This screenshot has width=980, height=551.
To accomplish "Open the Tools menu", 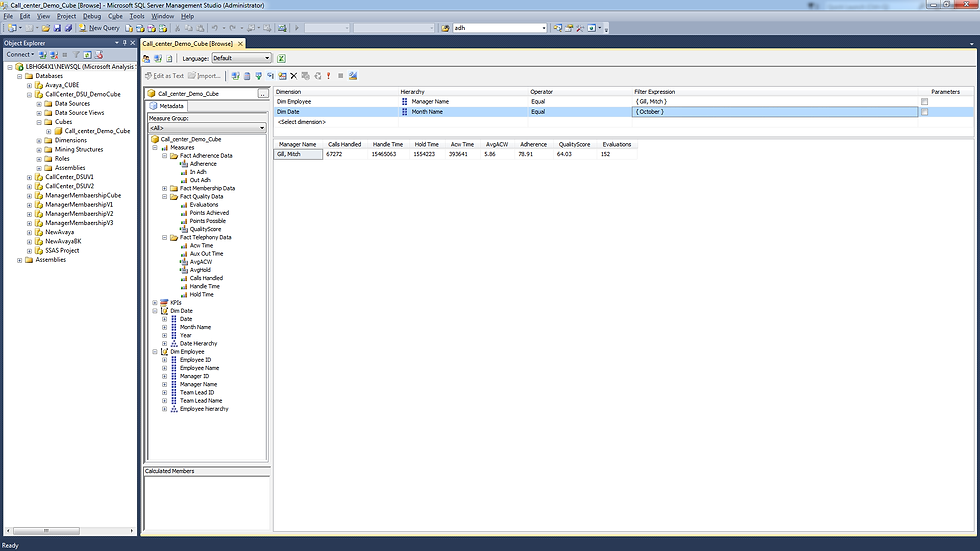I will (137, 16).
